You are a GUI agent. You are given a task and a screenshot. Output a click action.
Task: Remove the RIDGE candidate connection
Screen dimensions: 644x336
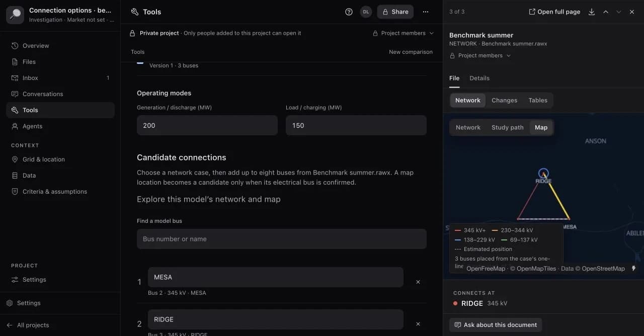coord(418,324)
